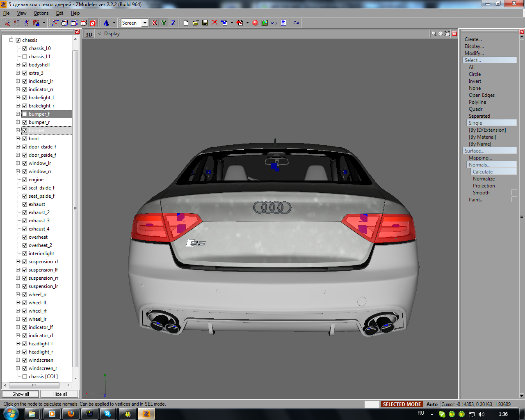
Task: Click the X axis constraint button
Action: click(154, 23)
